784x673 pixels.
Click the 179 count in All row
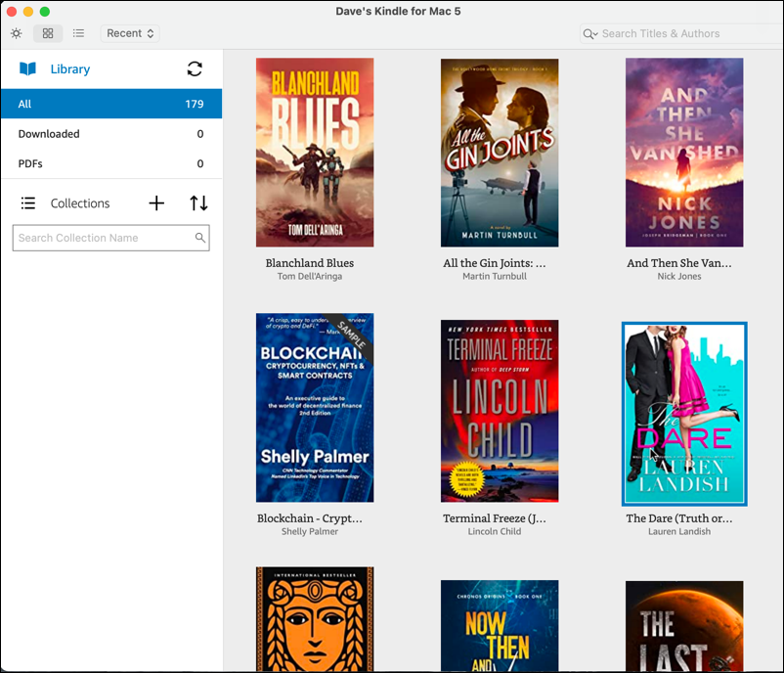point(194,104)
